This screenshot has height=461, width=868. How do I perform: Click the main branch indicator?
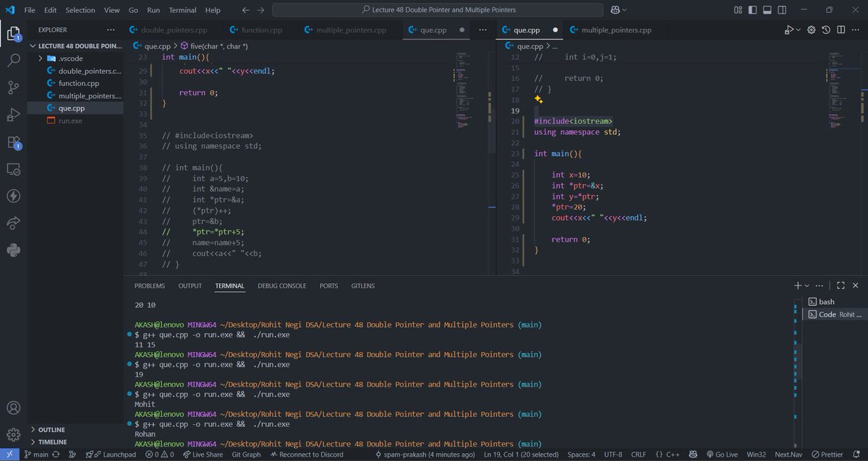tap(36, 454)
